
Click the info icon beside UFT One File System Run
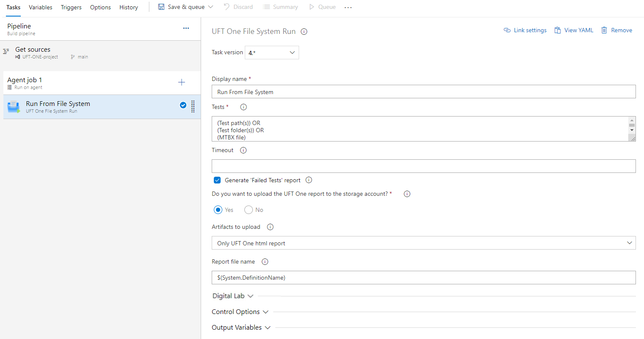pos(304,31)
